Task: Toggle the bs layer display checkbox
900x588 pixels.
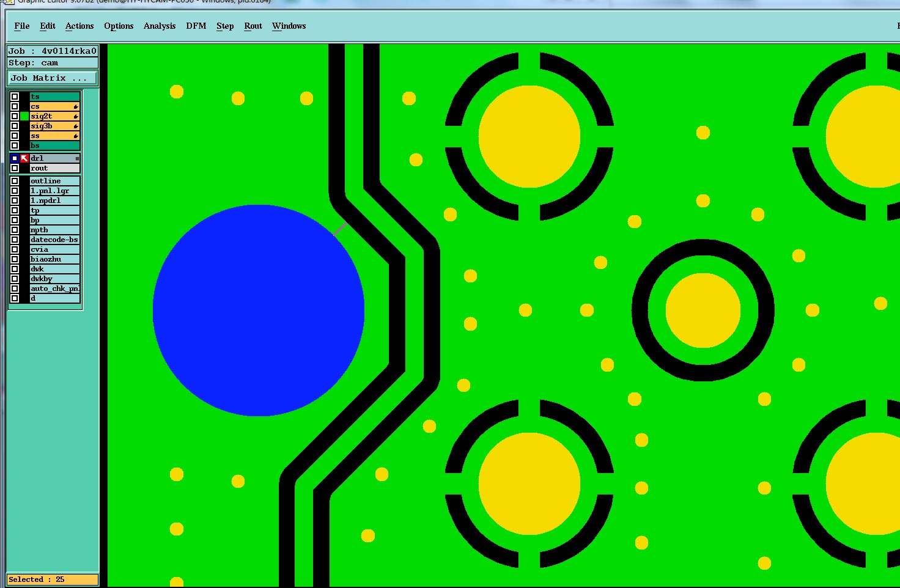Action: point(15,145)
